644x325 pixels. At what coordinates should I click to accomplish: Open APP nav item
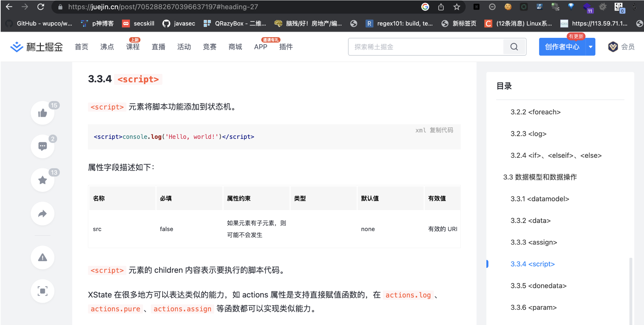click(261, 47)
